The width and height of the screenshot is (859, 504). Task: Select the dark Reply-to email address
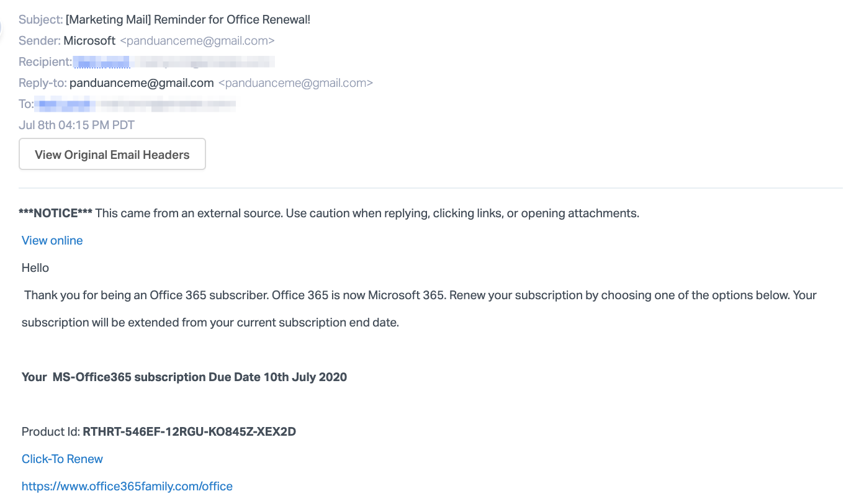[x=142, y=83]
